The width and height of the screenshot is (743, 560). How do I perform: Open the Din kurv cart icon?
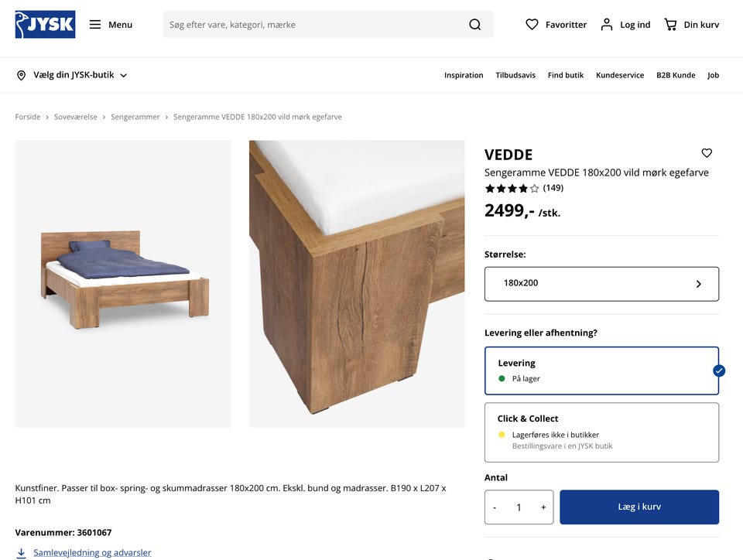670,25
